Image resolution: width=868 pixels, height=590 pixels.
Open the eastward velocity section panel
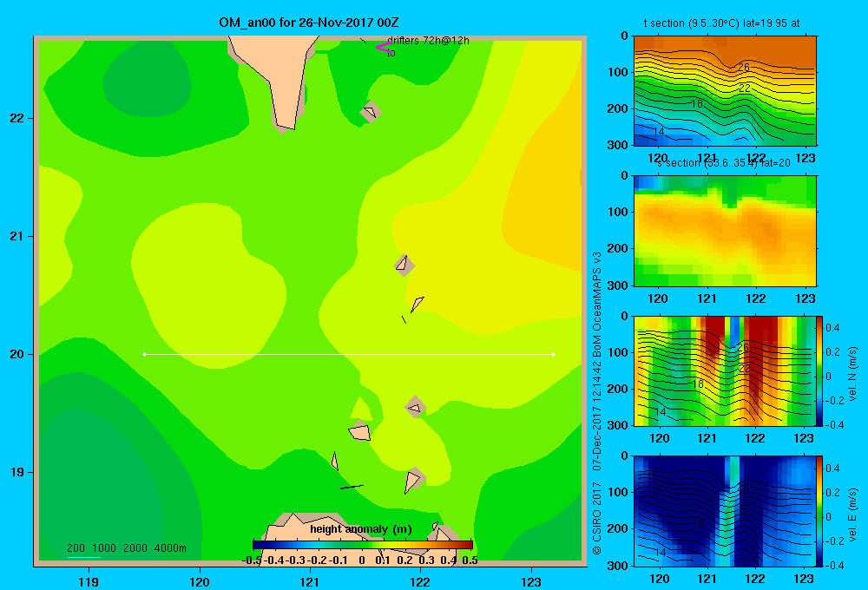pyautogui.click(x=724, y=511)
